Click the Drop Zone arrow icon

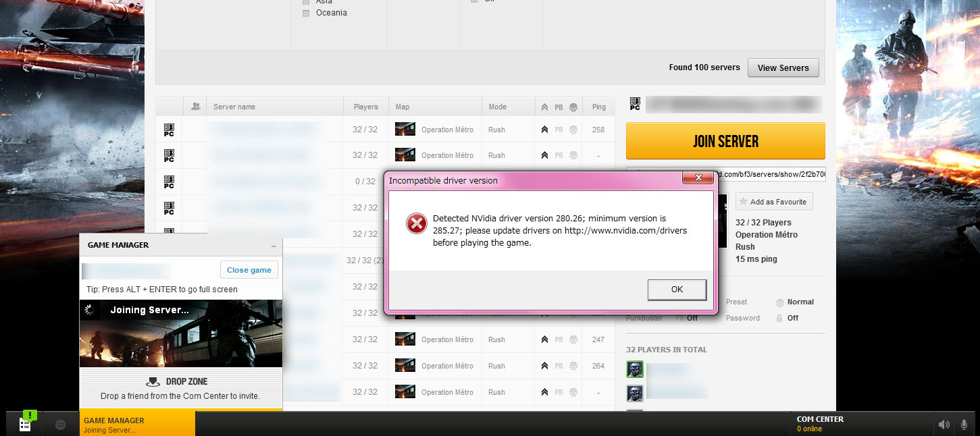(x=153, y=381)
